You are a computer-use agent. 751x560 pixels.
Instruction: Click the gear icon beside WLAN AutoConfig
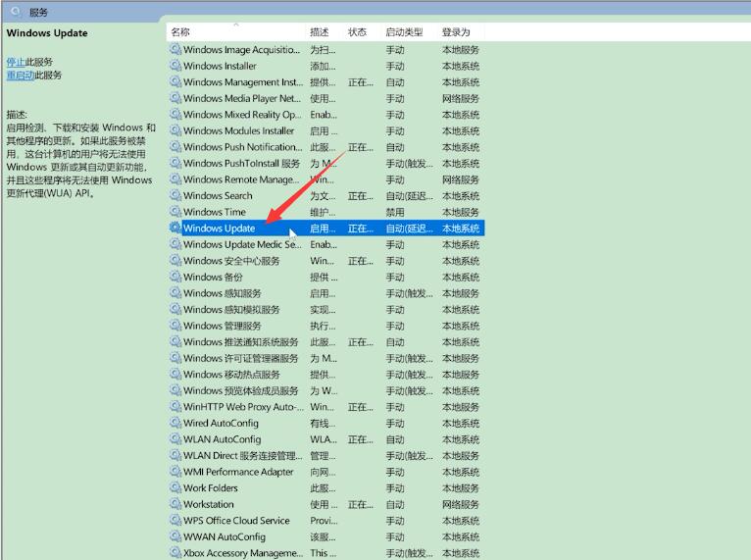click(175, 439)
